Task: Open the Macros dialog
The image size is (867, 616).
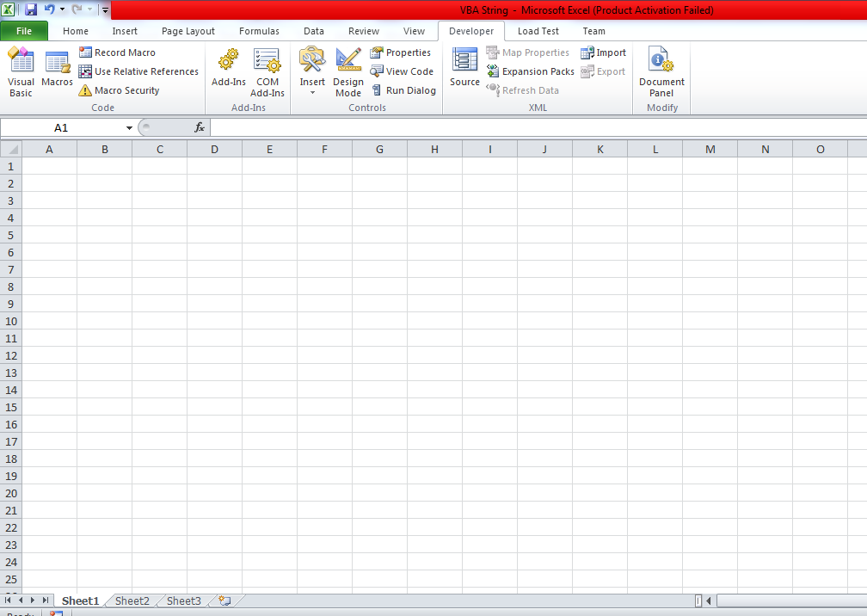Action: 57,68
